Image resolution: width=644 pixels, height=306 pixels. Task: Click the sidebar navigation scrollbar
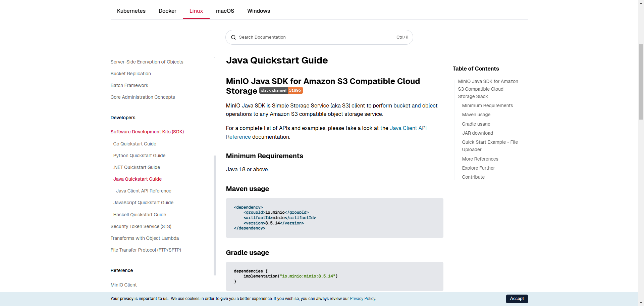(x=215, y=215)
